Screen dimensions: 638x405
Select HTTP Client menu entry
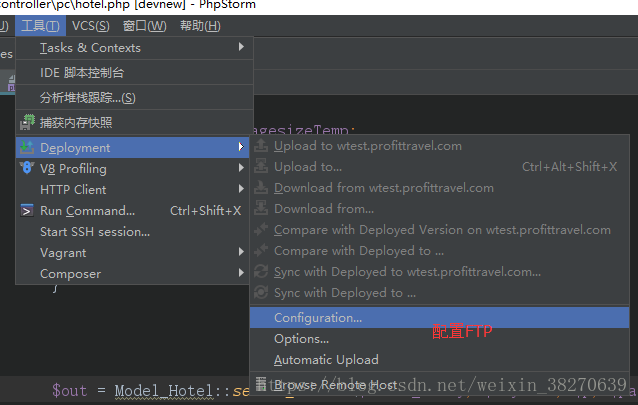tap(133, 190)
